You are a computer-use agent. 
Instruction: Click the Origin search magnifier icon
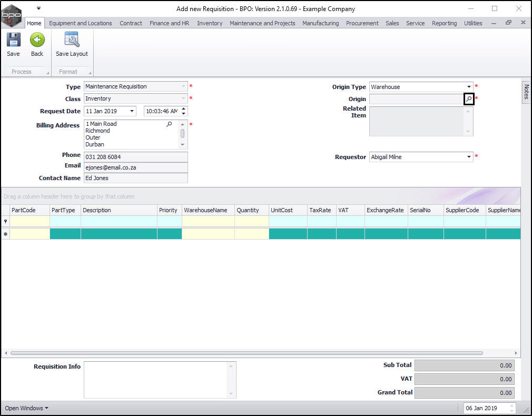tap(469, 99)
